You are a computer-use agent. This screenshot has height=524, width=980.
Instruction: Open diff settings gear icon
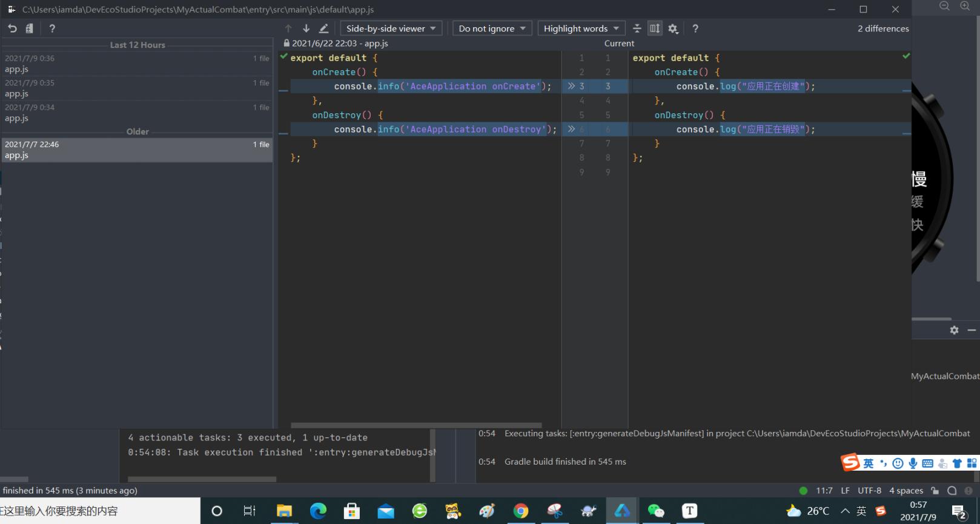click(x=673, y=28)
